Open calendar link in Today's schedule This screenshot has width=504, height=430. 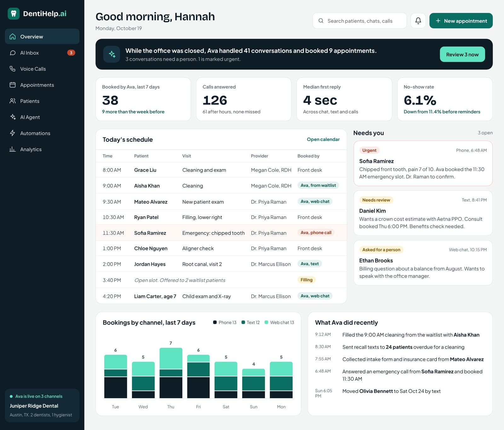click(x=323, y=139)
